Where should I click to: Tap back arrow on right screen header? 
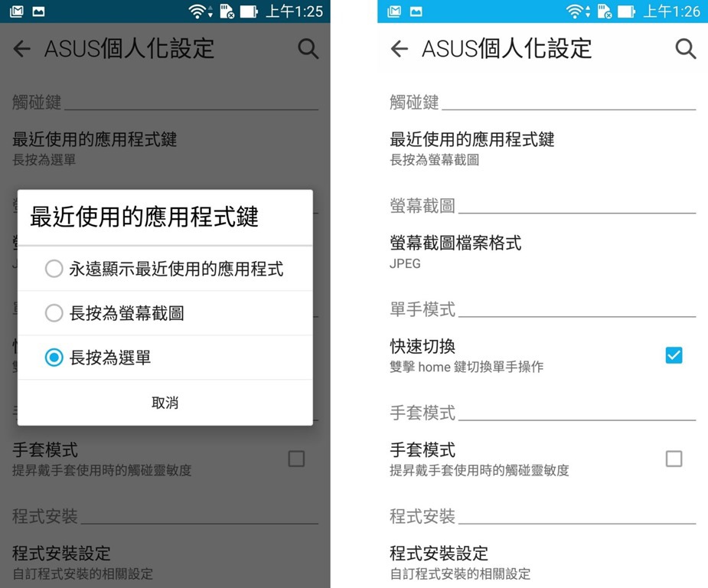point(399,49)
